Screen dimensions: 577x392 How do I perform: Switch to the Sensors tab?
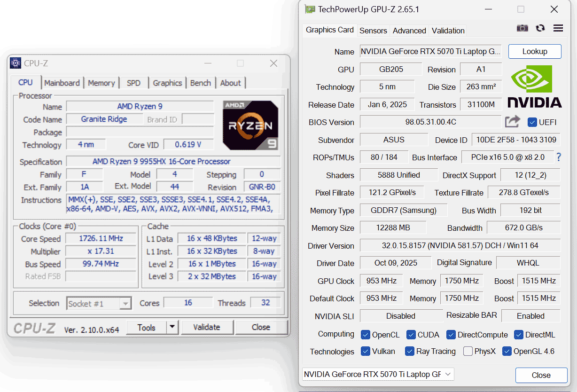pos(373,31)
